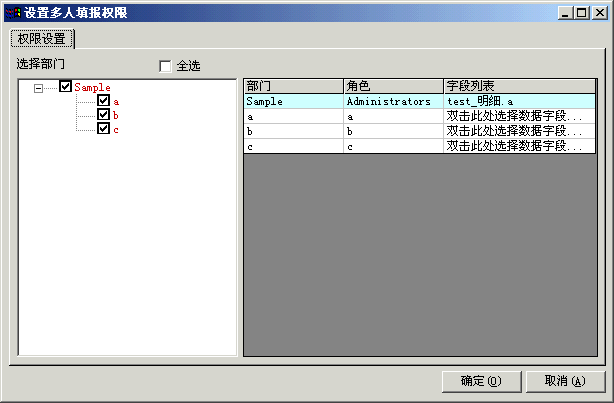Collapse the Sample tree node
Screen dimensions: 614x403
click(x=38, y=88)
